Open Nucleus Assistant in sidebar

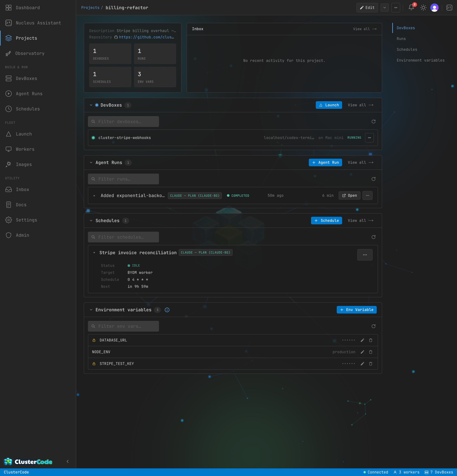pos(38,23)
